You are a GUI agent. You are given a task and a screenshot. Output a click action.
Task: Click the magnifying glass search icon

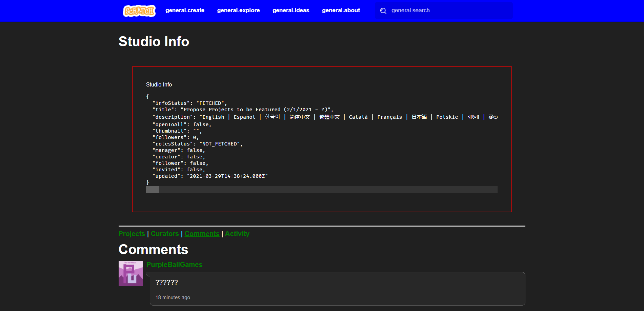(383, 11)
